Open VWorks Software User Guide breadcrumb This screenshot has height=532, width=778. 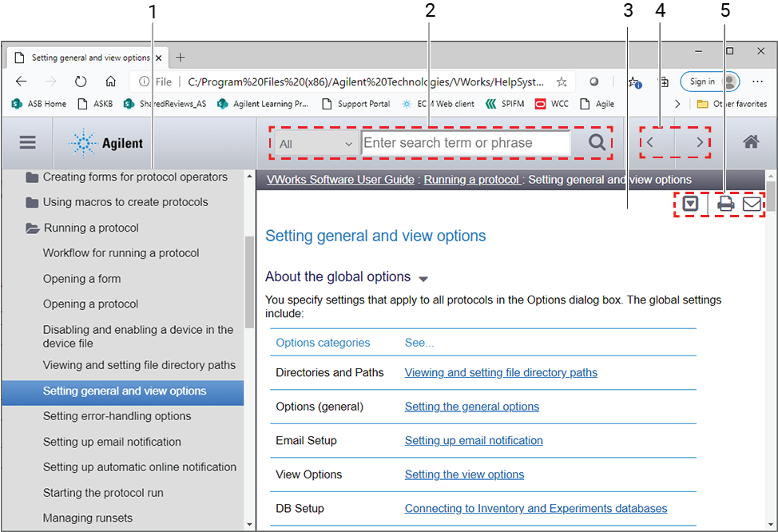click(x=340, y=180)
